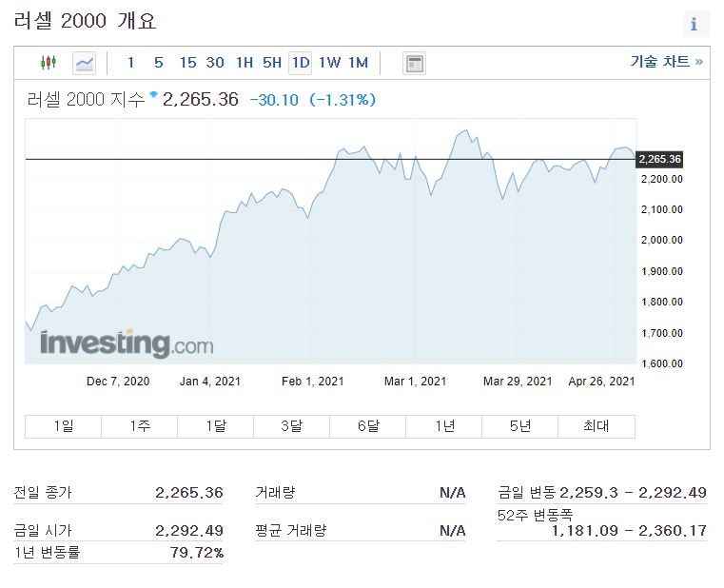Choose the 5년 range tab

coord(520,426)
